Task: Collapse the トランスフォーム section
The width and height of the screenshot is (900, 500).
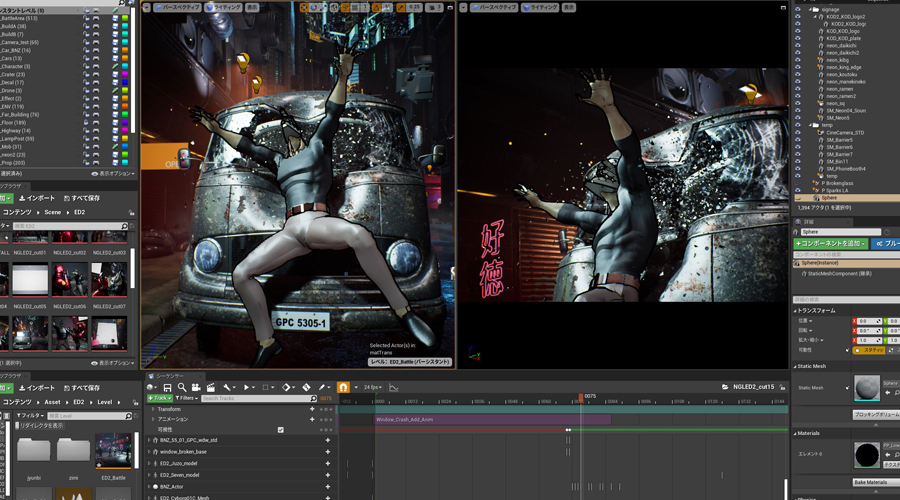Action: point(796,311)
